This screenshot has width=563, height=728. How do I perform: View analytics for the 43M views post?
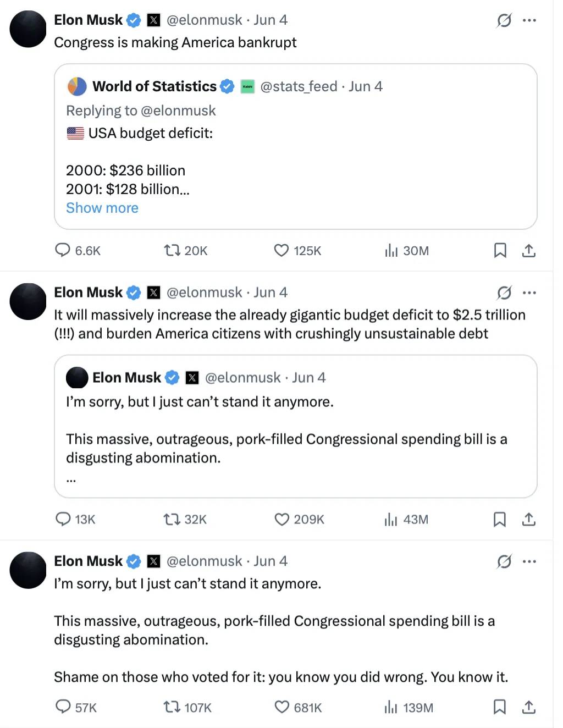391,519
